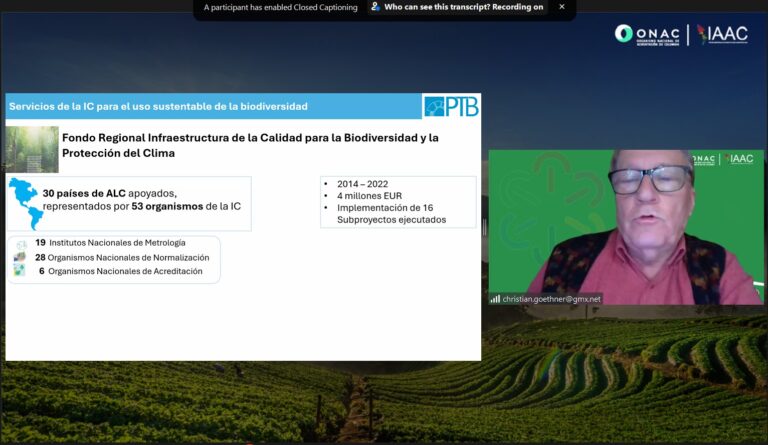Click the transcript visibility person icon
This screenshot has width=768, height=445.
(x=375, y=7)
